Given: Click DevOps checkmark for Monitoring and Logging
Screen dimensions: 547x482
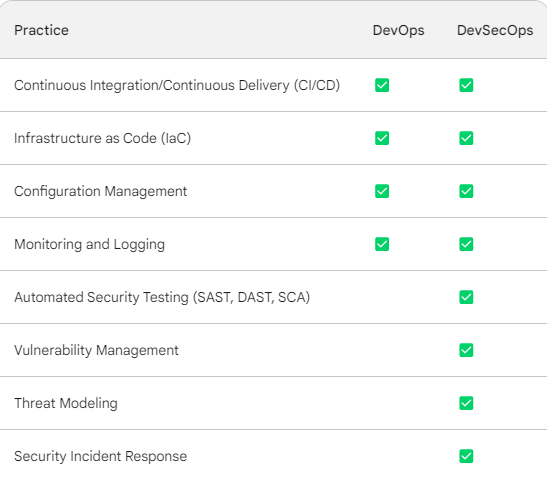Looking at the screenshot, I should [382, 244].
